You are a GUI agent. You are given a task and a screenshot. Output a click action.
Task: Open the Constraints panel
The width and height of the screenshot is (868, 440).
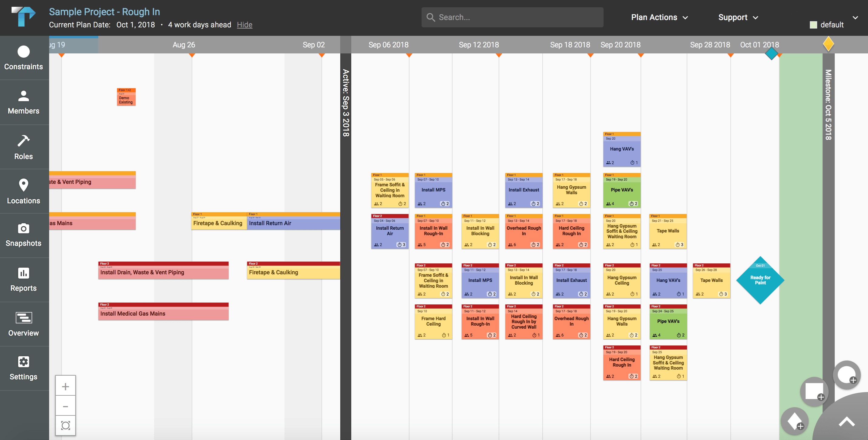point(24,57)
